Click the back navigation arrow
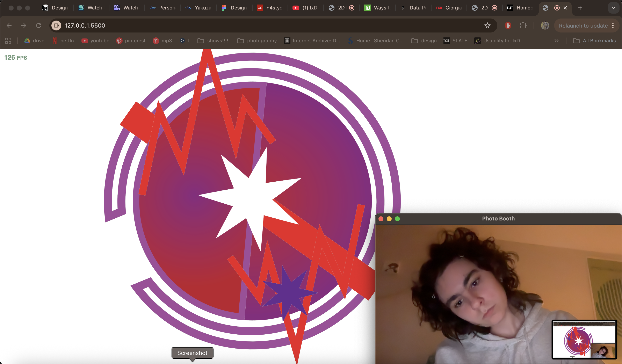This screenshot has height=364, width=622. tap(9, 26)
